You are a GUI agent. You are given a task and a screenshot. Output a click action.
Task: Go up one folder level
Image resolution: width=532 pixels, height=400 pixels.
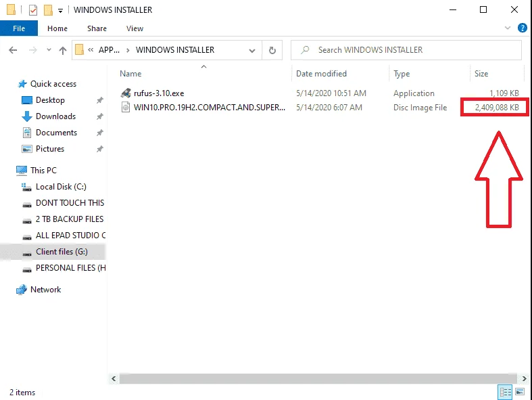click(63, 50)
